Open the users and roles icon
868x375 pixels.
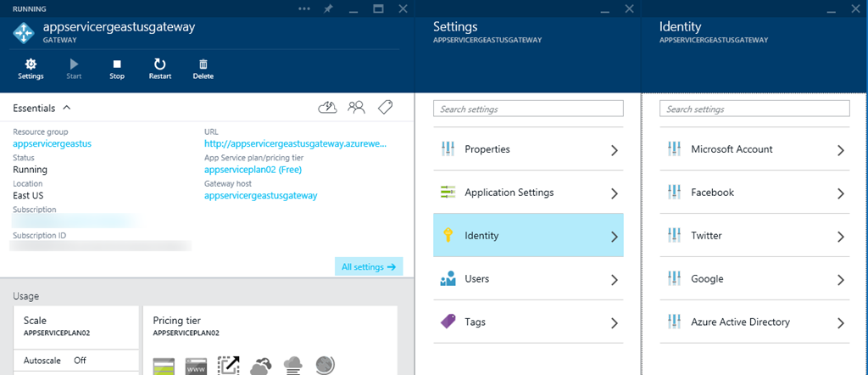pos(357,107)
